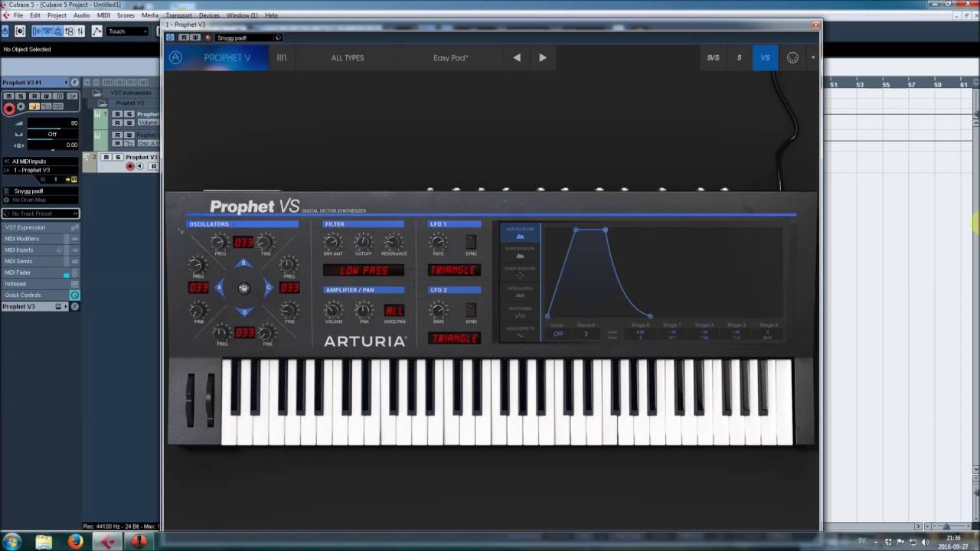Image resolution: width=980 pixels, height=551 pixels.
Task: Open File Explorer from the taskbar
Action: tap(44, 542)
